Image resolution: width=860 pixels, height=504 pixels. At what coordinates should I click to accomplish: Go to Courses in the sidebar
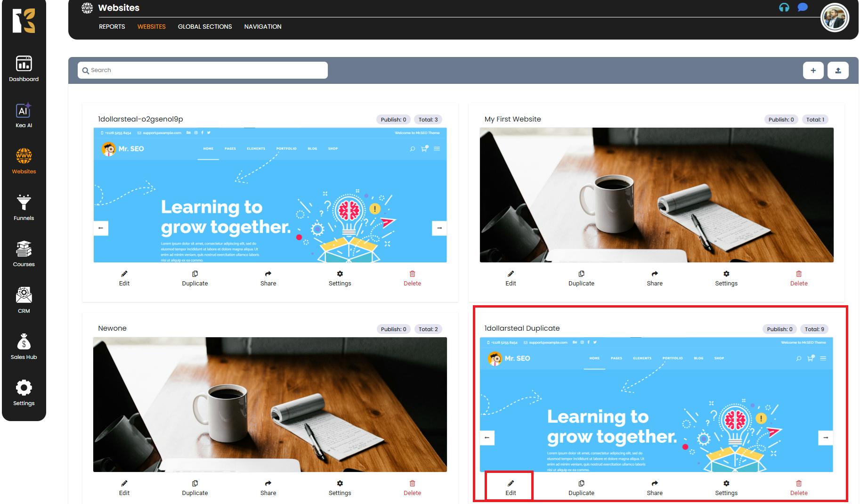(24, 254)
